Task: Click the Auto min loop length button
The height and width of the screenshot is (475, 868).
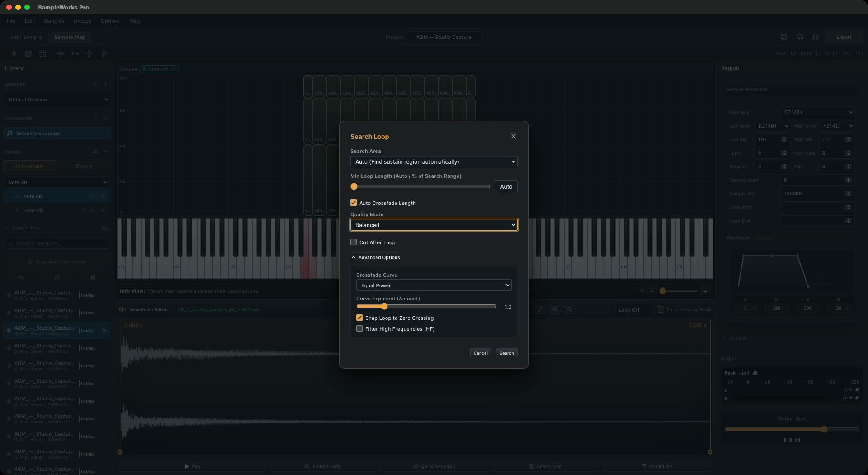Action: coord(506,186)
